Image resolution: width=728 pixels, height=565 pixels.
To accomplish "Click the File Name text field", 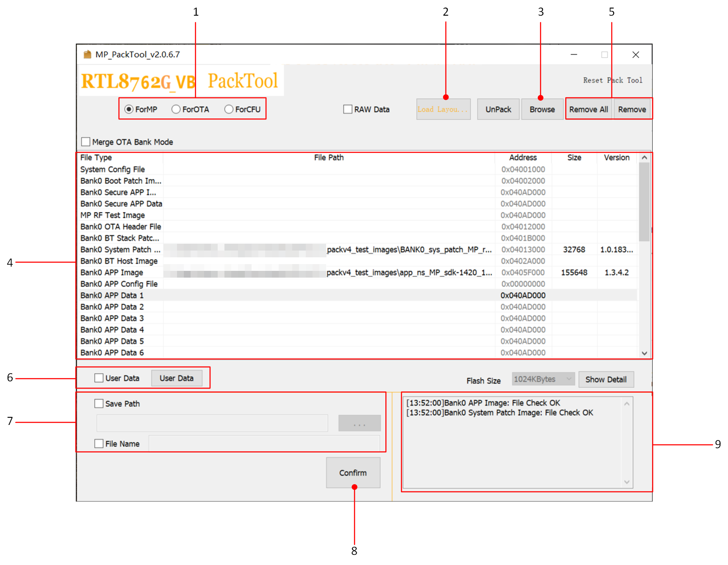I will point(264,444).
